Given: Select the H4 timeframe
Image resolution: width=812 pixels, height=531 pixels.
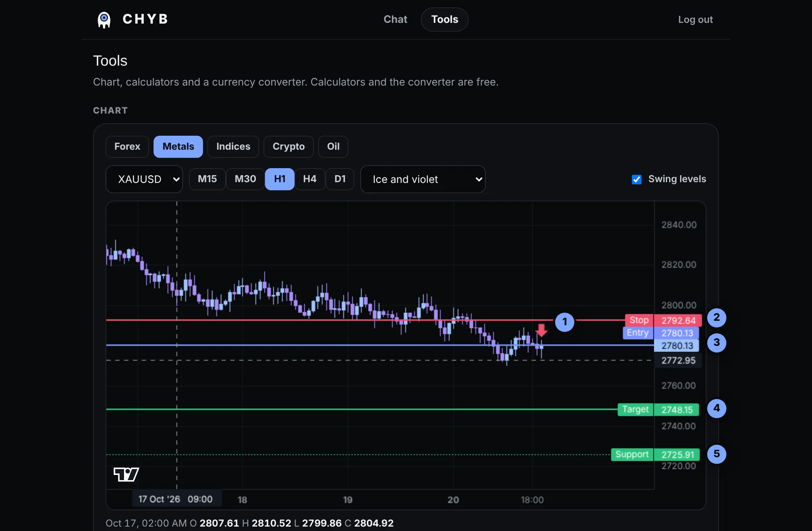Looking at the screenshot, I should (310, 179).
